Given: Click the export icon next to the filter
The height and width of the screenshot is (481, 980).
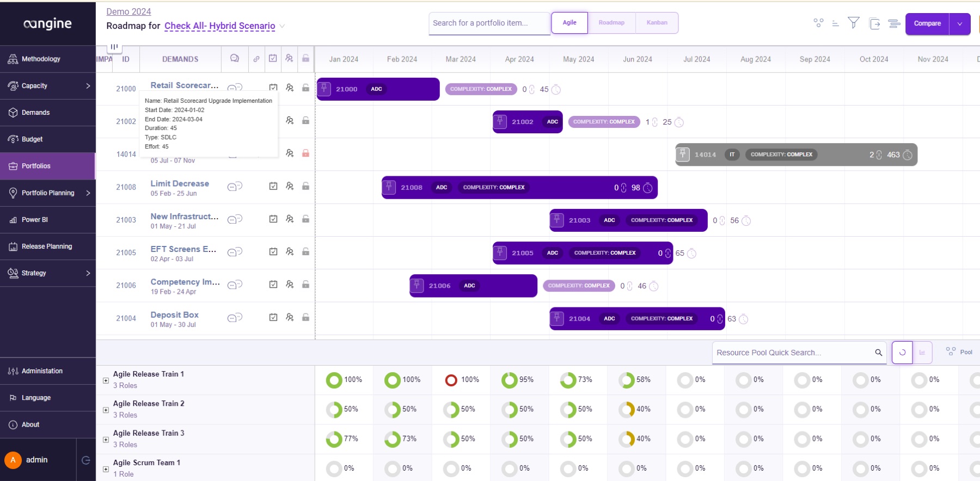Looking at the screenshot, I should coord(874,23).
